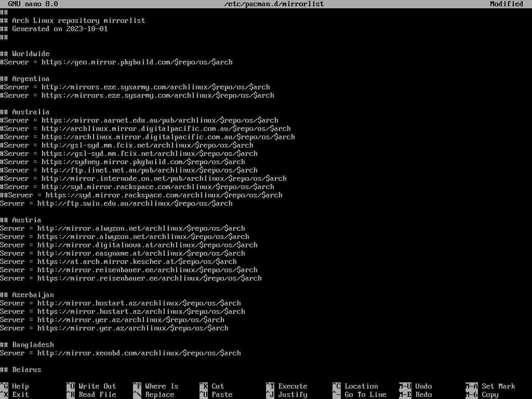Click Copy shortcut in footer

482,395
